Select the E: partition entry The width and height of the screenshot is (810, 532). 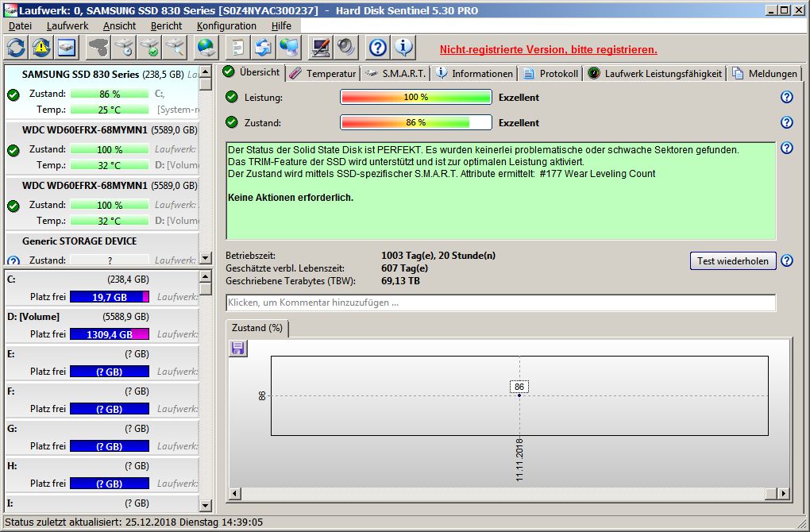point(102,363)
